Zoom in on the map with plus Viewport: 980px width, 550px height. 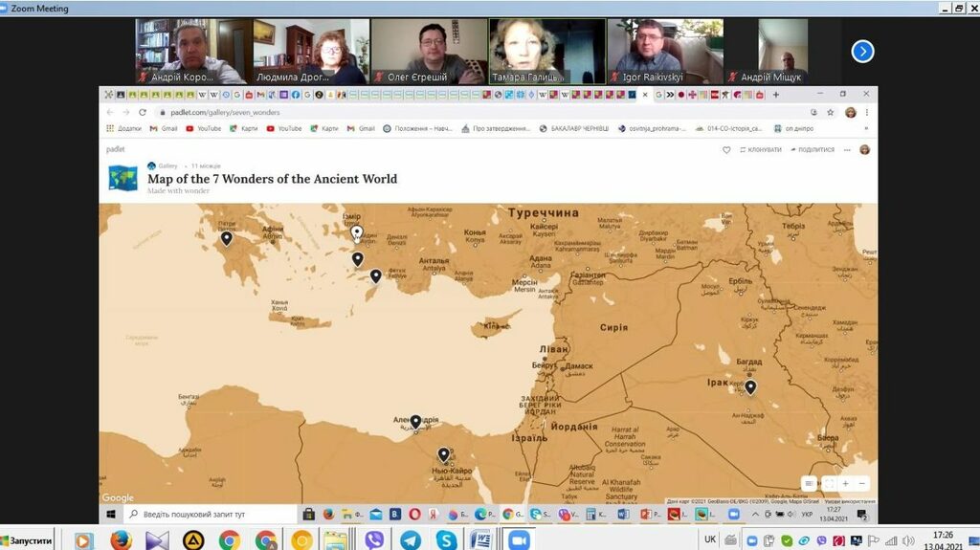[x=845, y=484]
